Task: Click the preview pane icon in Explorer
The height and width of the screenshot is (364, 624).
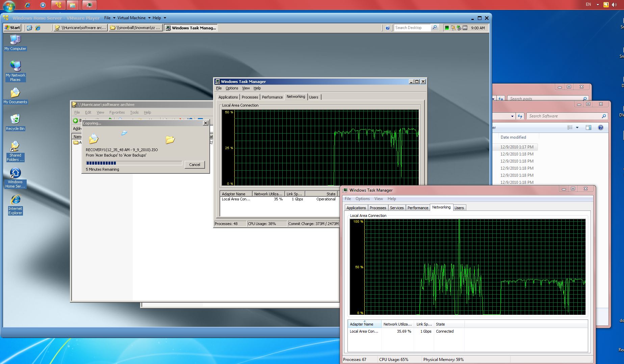Action: pos(588,128)
